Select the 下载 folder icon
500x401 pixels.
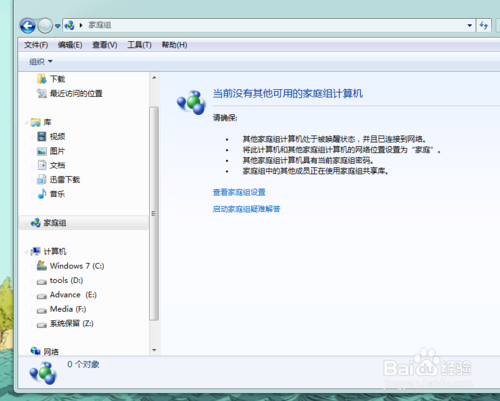[x=42, y=79]
